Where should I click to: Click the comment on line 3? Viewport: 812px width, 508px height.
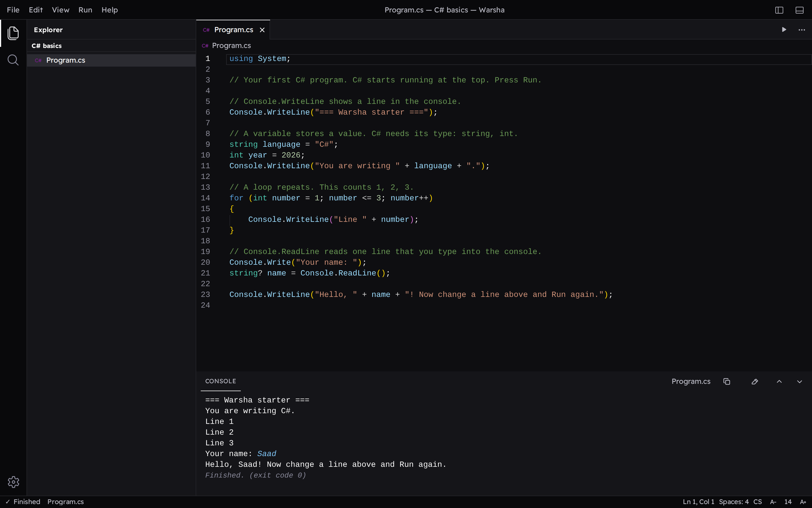[385, 80]
